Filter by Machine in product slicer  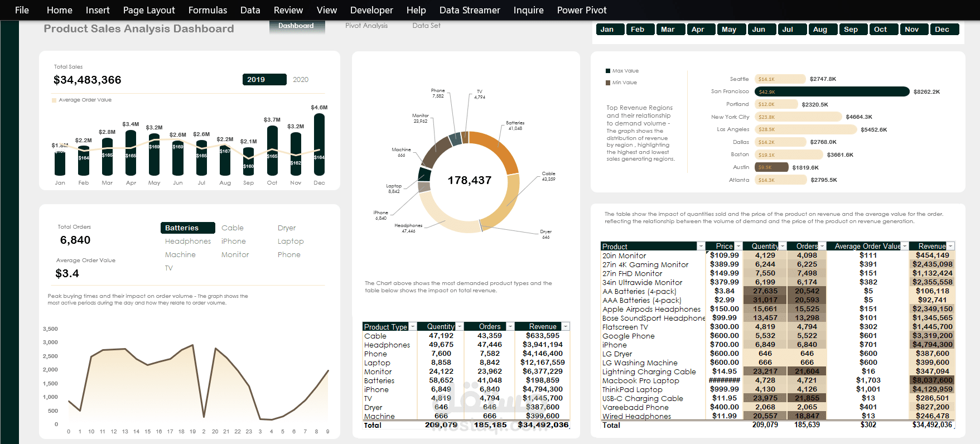tap(180, 255)
